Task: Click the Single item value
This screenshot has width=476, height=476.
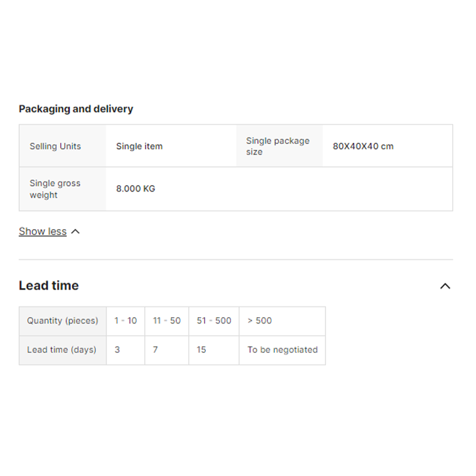Action: (139, 146)
